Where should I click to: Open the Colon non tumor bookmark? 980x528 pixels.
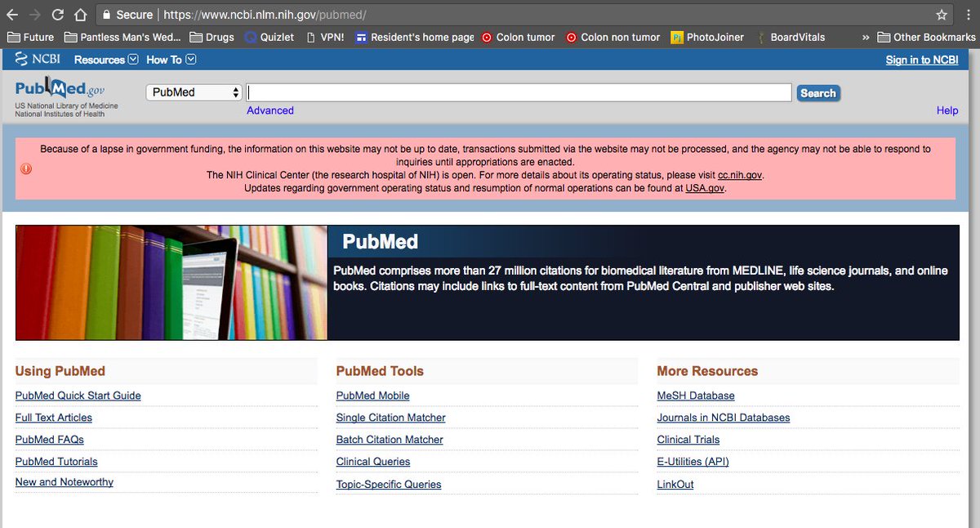613,37
